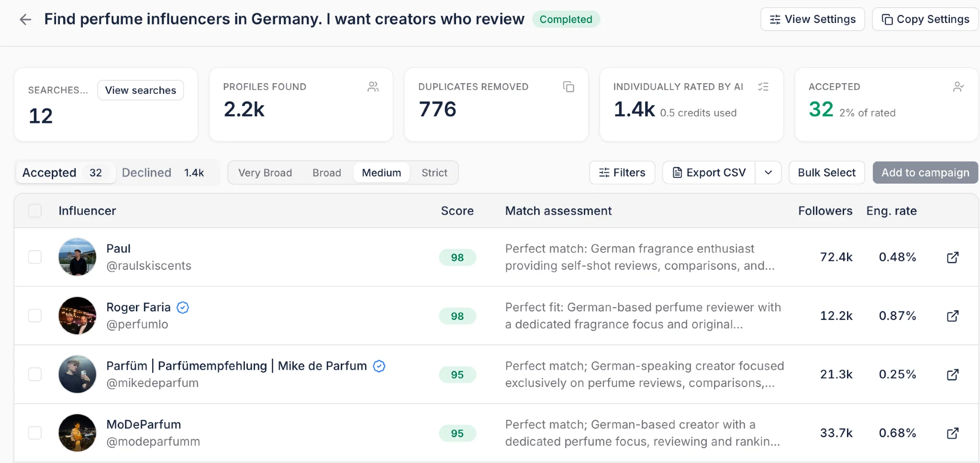Open Roger Faria's avatar thumbnail
980x463 pixels.
click(78, 316)
